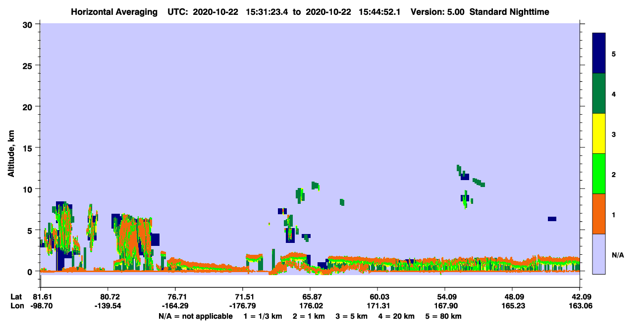Screen dimensions: 644x330
Task: Click longitude value '-139.54'
Action: [107, 306]
